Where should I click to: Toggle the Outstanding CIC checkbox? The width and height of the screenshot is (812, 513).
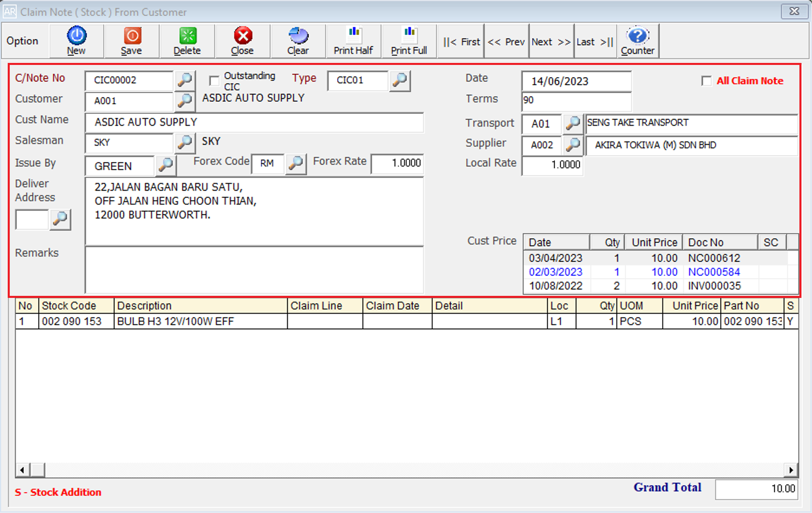214,80
